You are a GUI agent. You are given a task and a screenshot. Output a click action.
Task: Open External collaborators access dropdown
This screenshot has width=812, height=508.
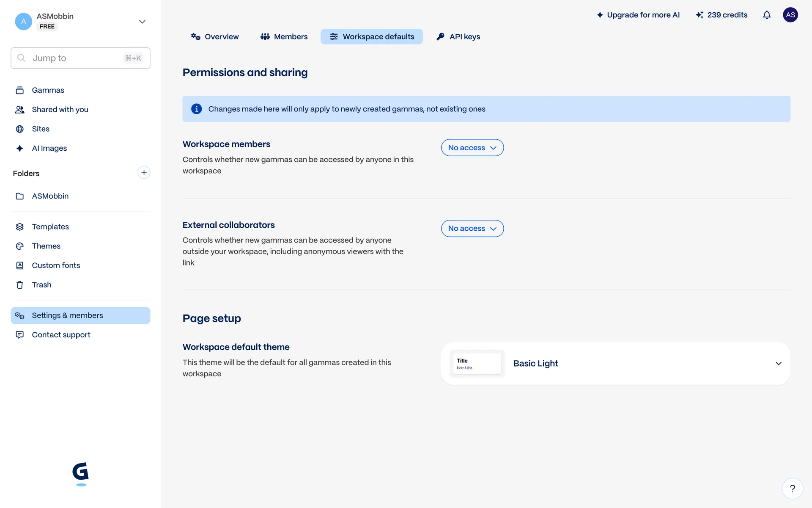click(472, 229)
